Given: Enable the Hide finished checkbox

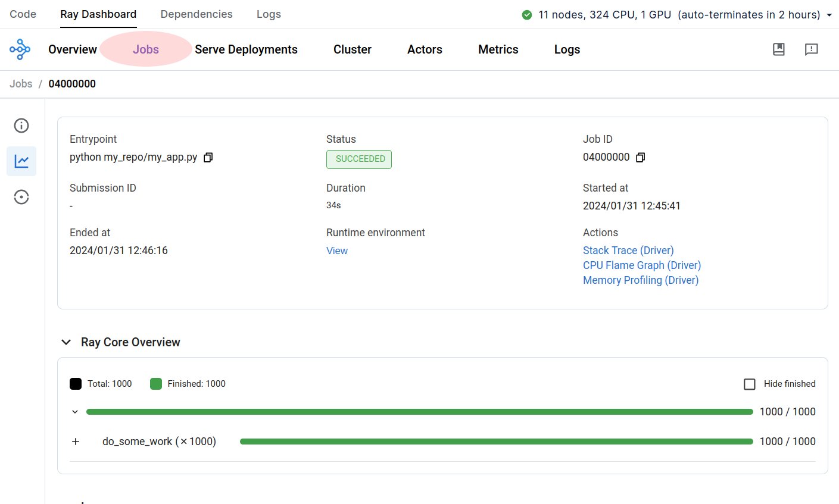Looking at the screenshot, I should (x=750, y=384).
